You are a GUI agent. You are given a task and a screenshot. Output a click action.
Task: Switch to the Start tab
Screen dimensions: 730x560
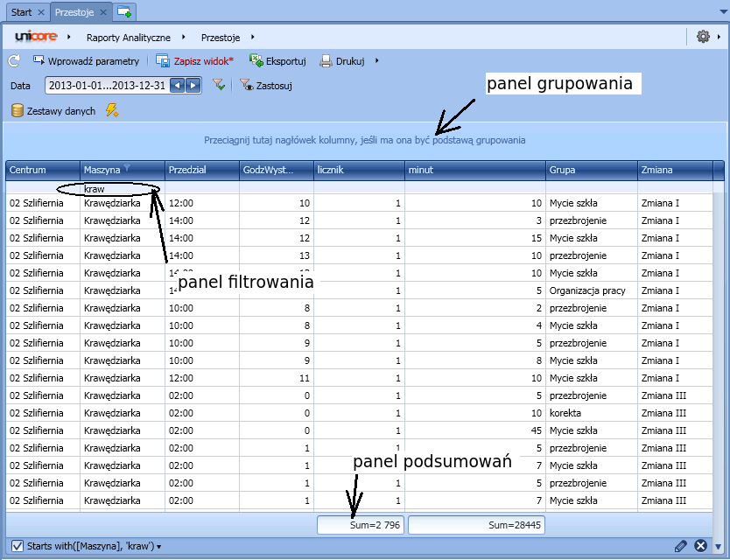(20, 12)
